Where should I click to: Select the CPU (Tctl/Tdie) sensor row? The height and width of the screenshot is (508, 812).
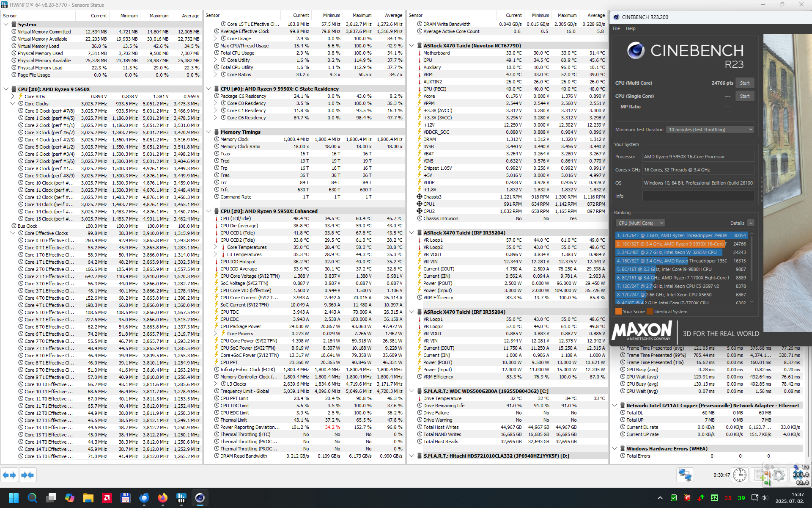tap(309, 218)
